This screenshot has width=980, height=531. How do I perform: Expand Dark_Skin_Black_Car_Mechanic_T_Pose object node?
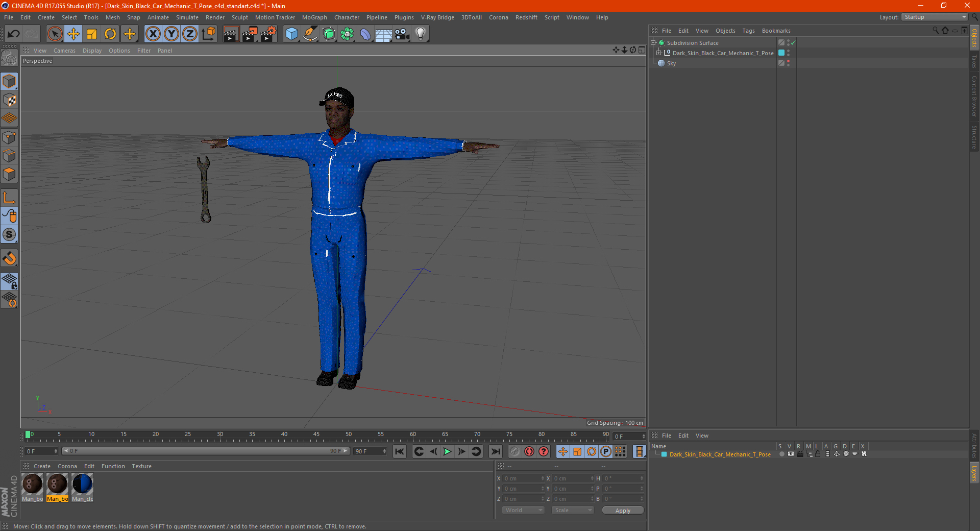click(x=658, y=53)
